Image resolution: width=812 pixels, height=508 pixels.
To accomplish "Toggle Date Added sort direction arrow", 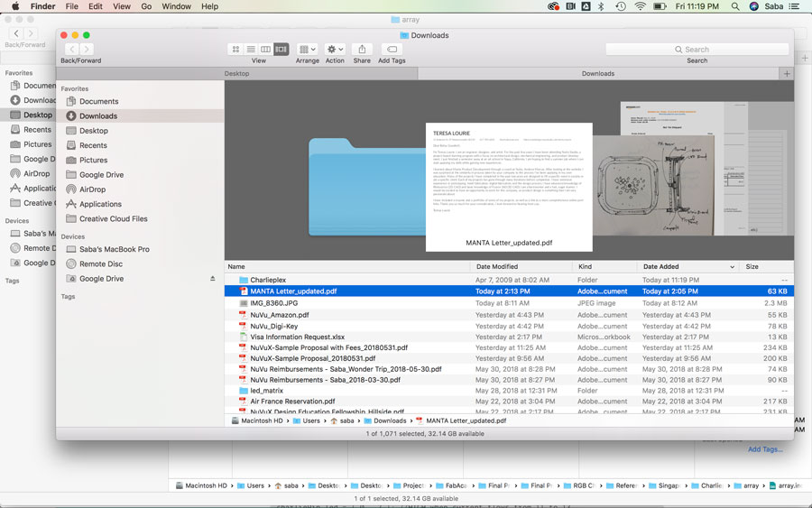I will click(x=733, y=267).
